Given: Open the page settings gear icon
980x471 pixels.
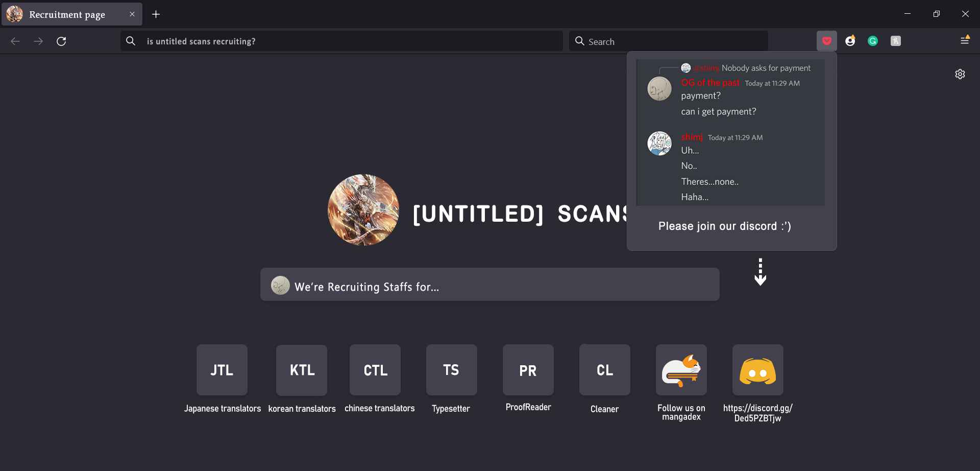Looking at the screenshot, I should pos(960,74).
